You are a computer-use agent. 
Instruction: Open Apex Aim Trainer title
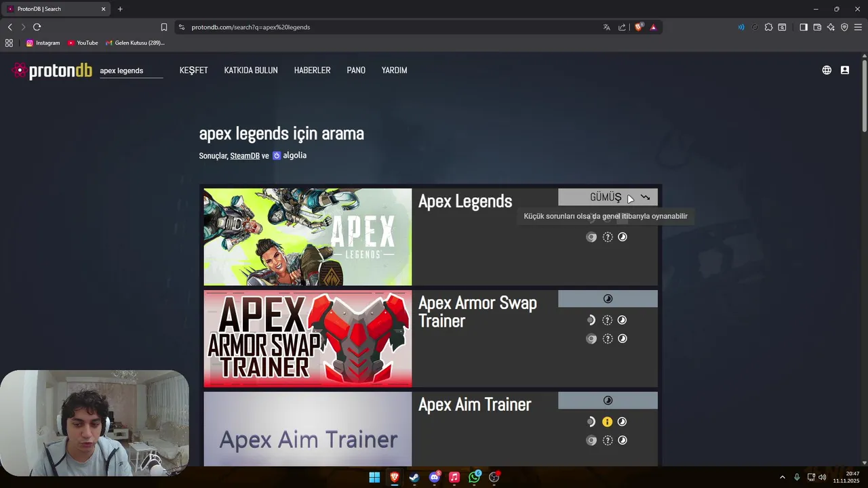click(475, 405)
